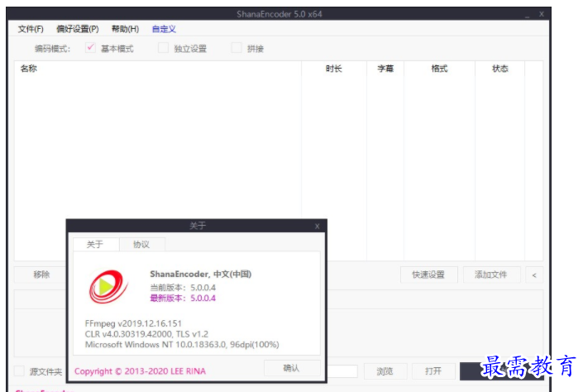
Task: Click 确认 in the About dialog
Action: [x=292, y=368]
